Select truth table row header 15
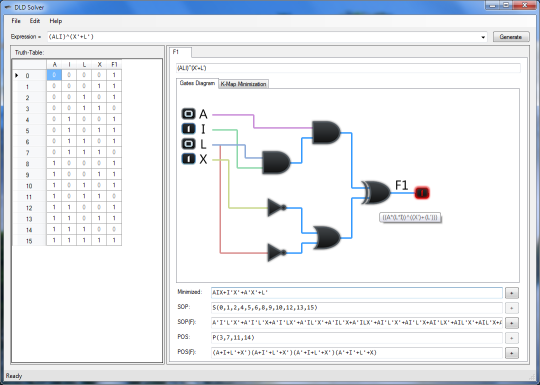Image resolution: width=540 pixels, height=385 pixels. [29, 241]
